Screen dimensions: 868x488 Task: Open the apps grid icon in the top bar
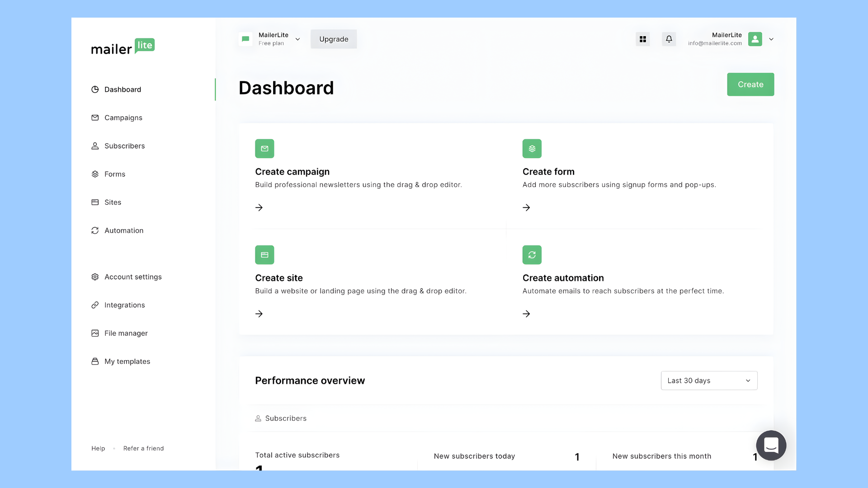642,39
